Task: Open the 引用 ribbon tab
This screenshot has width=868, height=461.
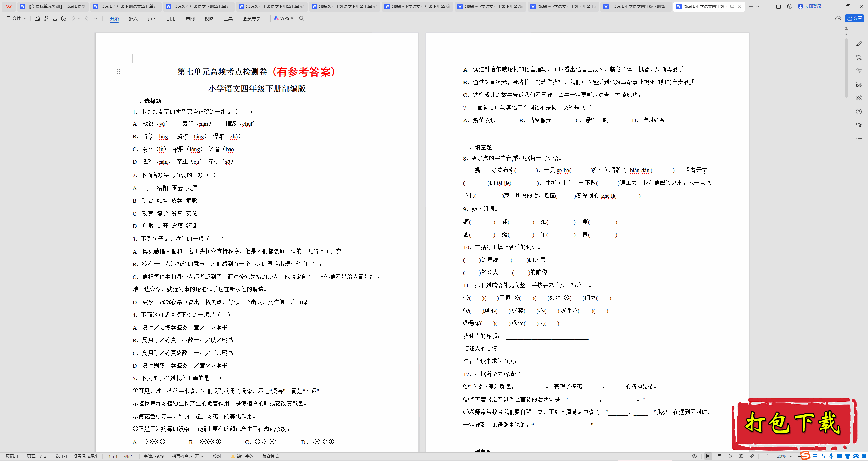Action: click(171, 19)
